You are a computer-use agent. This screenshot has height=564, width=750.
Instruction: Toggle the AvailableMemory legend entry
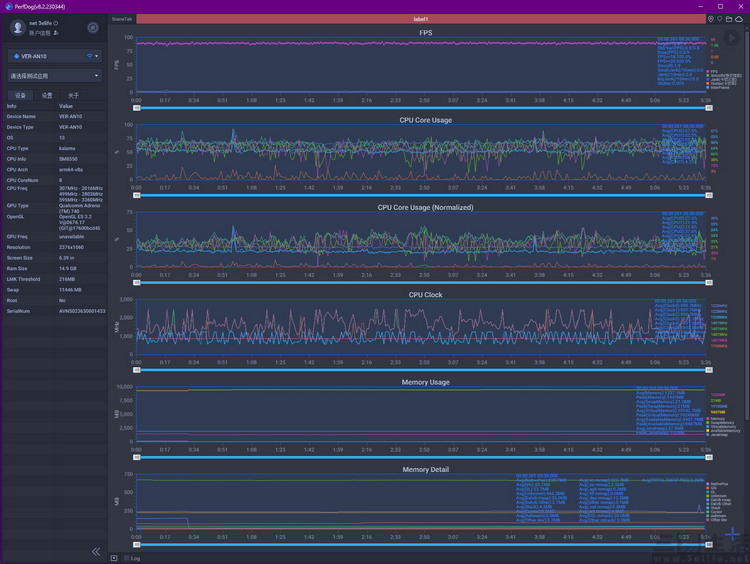click(x=723, y=431)
